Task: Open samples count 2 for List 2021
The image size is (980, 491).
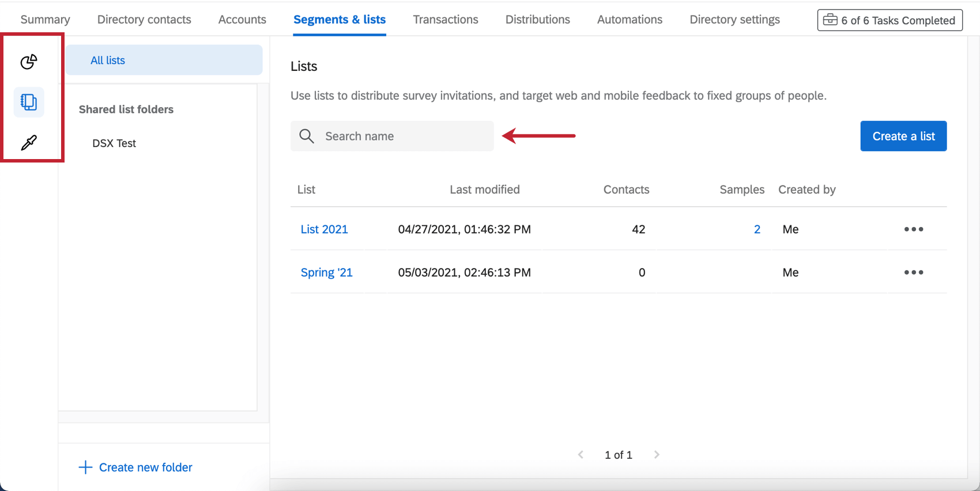Action: pos(757,229)
